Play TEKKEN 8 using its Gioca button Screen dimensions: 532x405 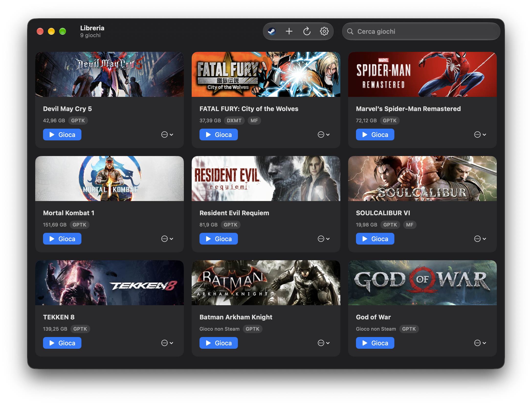[62, 343]
